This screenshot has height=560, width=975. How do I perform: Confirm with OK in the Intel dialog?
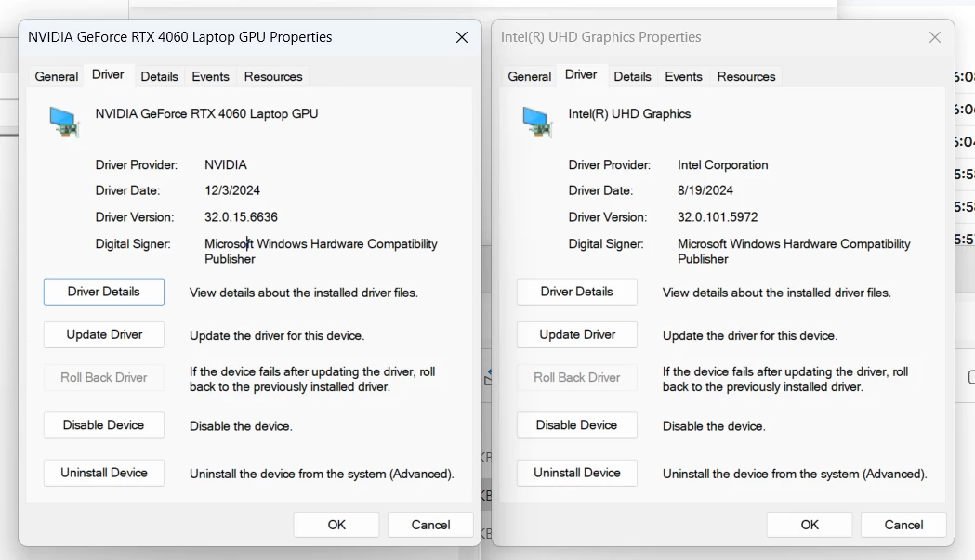[810, 525]
